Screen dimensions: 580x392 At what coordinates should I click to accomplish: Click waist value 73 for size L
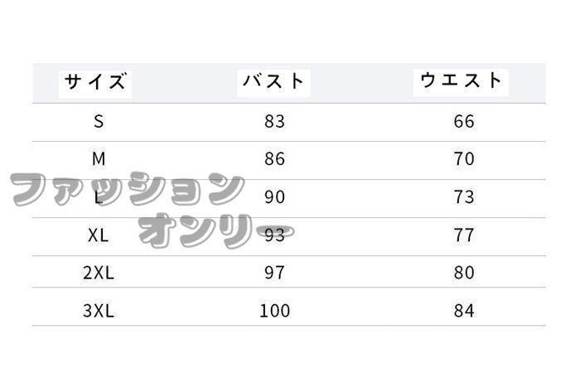(x=464, y=197)
